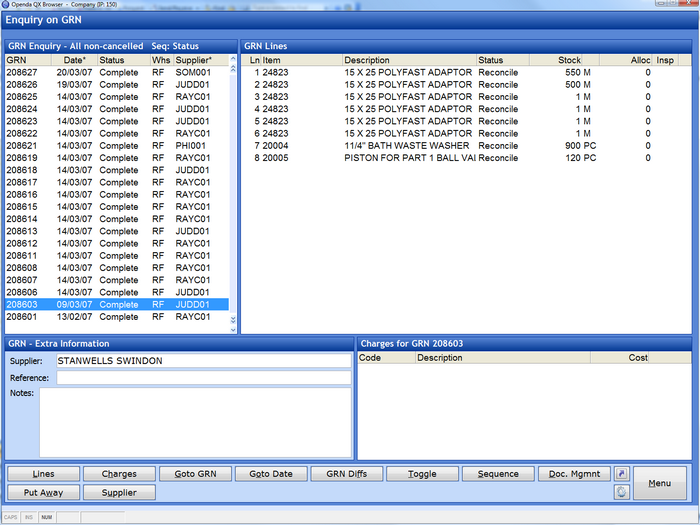Select line 8 PISTON FOR PART 1 BALL
700x525 pixels.
pos(466,158)
